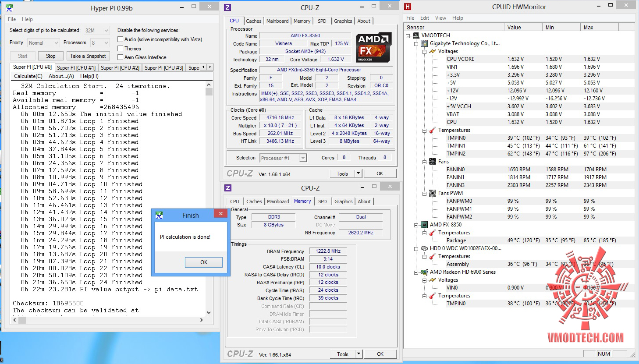Click the Take a Snapshot button
The height and width of the screenshot is (364, 639).
click(88, 56)
